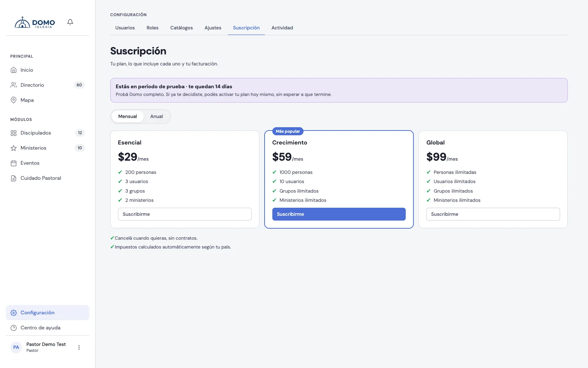The image size is (588, 368).
Task: Click the PA user avatar
Action: point(16,347)
